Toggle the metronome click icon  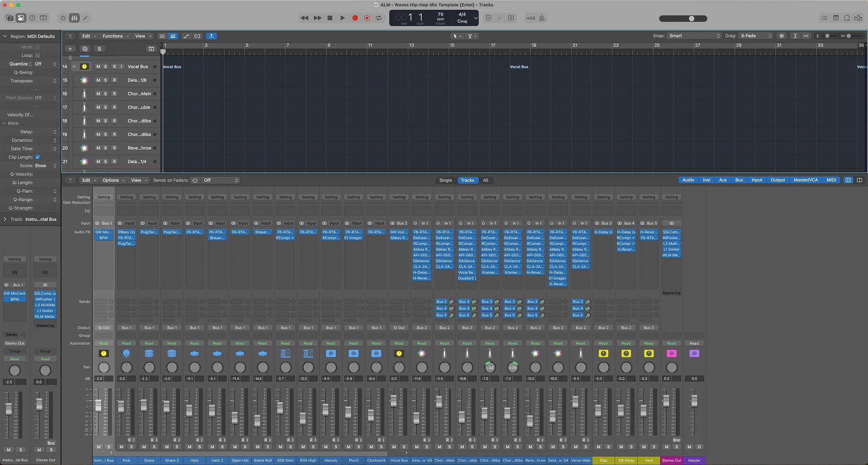pyautogui.click(x=542, y=18)
